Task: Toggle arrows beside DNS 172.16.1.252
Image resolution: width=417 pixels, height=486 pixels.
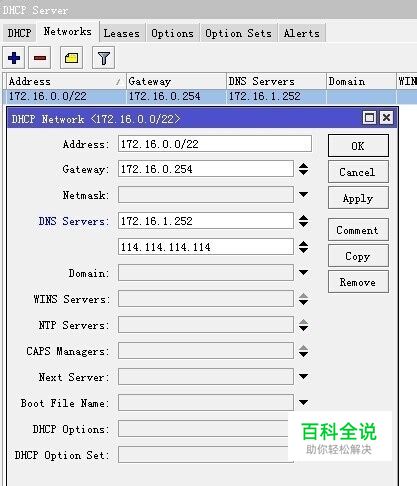Action: (303, 221)
